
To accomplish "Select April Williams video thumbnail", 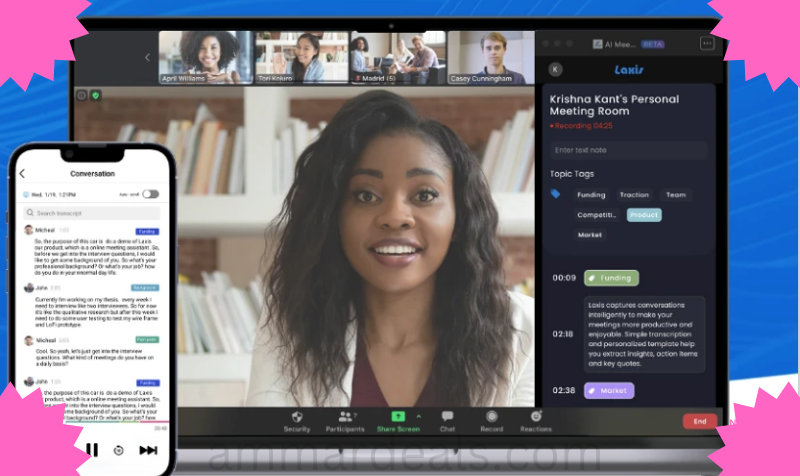I will coord(206,57).
